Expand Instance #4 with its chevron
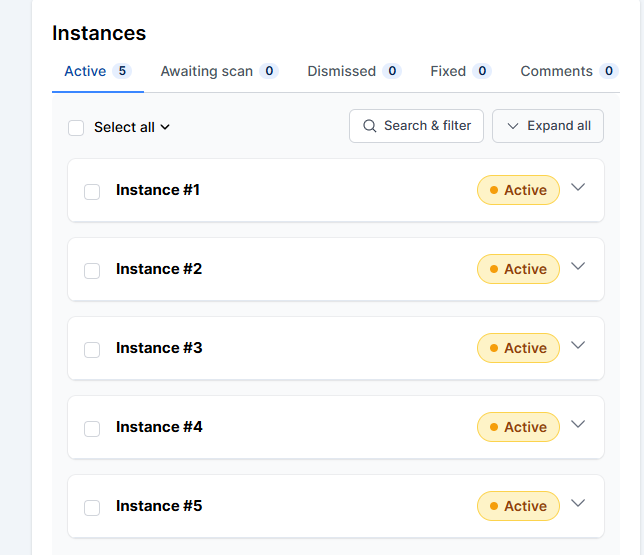 click(578, 424)
